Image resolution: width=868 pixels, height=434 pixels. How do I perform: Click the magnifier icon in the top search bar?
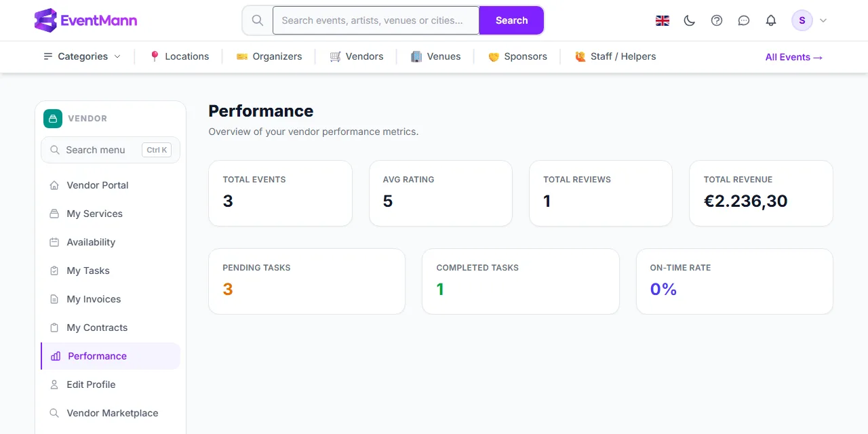[x=258, y=20]
